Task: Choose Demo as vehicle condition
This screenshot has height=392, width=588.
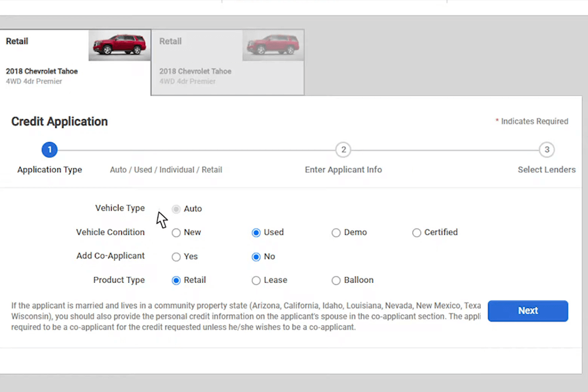Action: point(336,233)
